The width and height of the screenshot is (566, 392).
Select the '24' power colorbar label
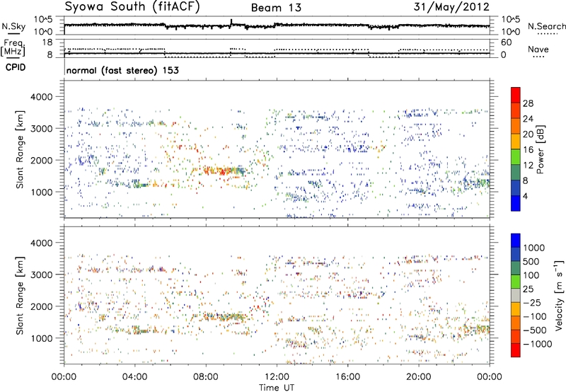(528, 119)
